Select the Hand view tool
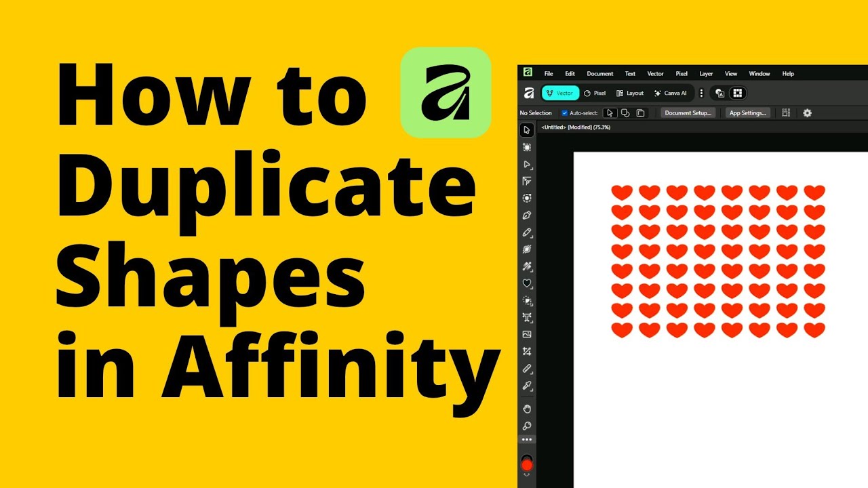This screenshot has height=488, width=868. click(x=527, y=409)
